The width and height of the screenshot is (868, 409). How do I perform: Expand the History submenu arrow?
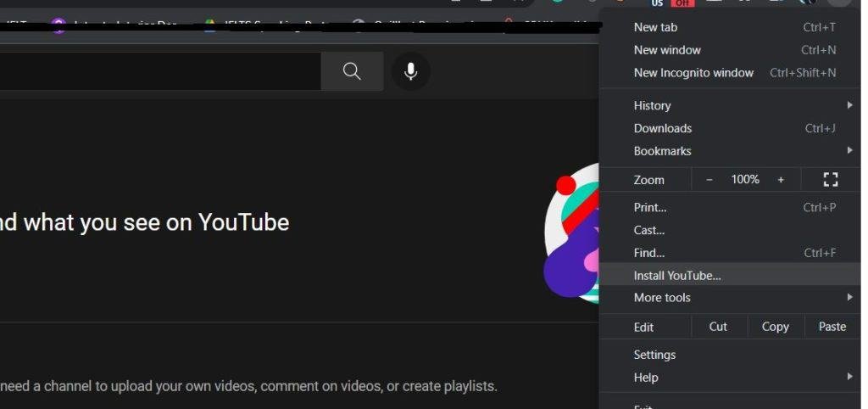(849, 105)
